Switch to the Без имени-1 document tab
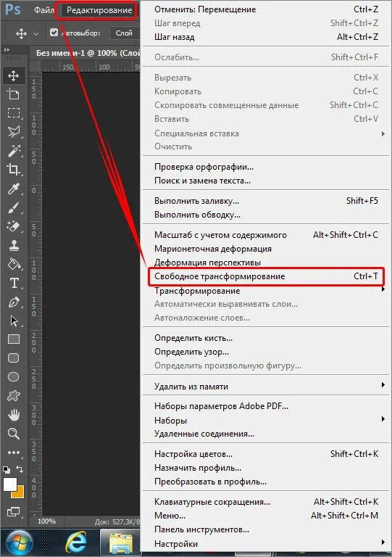This screenshot has height=557, width=392. [x=87, y=53]
